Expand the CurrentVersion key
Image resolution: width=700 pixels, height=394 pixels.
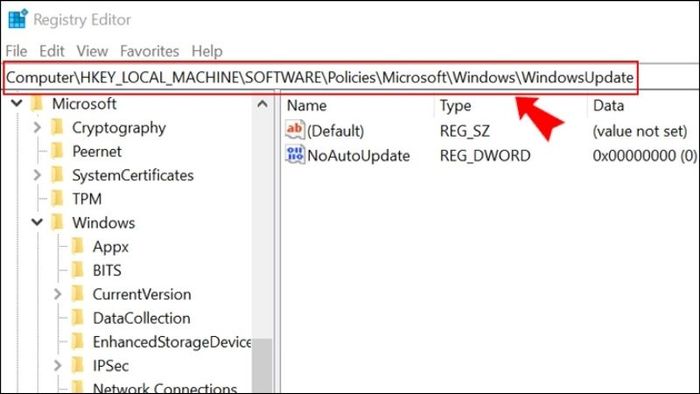(x=58, y=294)
